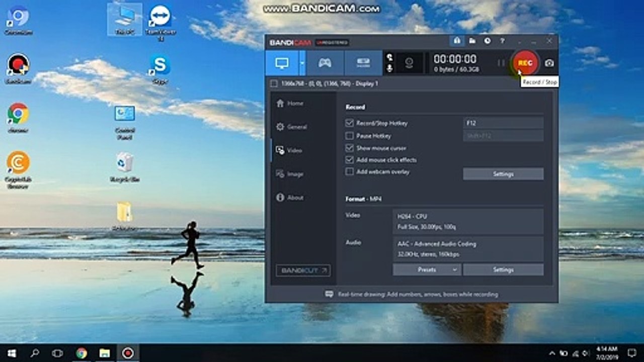Screen dimensions: 644x362
Task: Open the lock icon in Bandicam title bar
Action: tap(457, 41)
